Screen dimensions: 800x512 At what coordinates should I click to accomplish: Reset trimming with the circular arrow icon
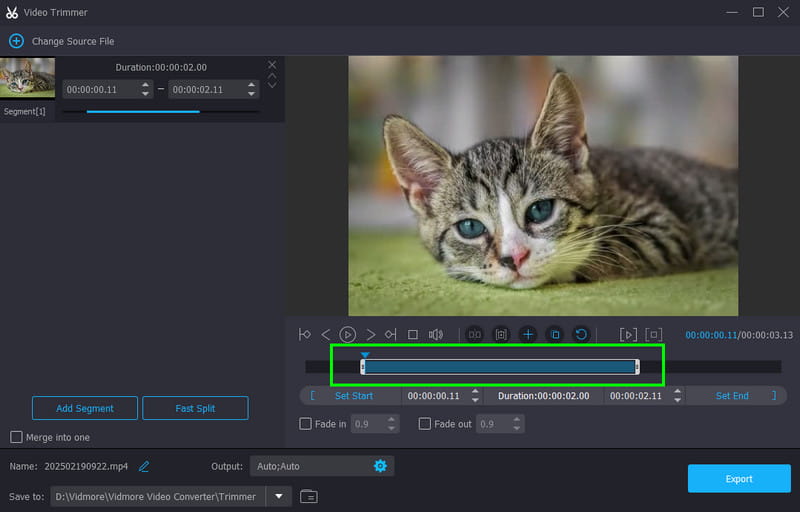tap(581, 335)
